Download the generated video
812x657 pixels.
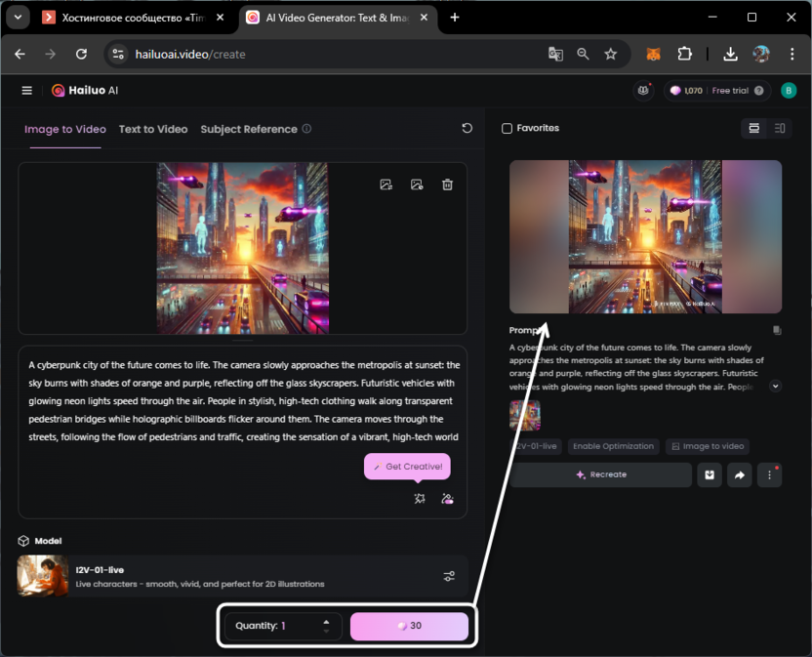pos(710,475)
